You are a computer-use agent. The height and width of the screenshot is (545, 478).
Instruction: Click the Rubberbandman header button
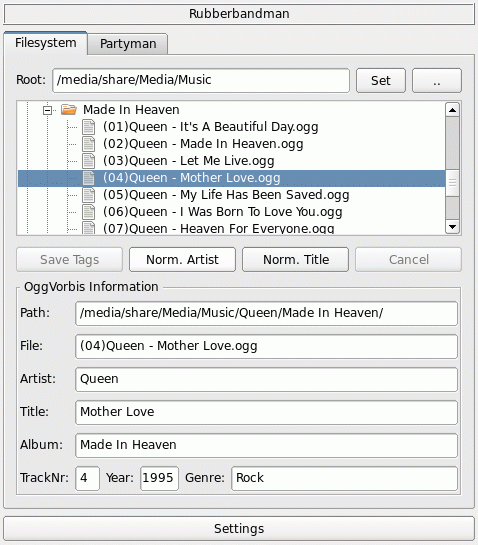[239, 14]
